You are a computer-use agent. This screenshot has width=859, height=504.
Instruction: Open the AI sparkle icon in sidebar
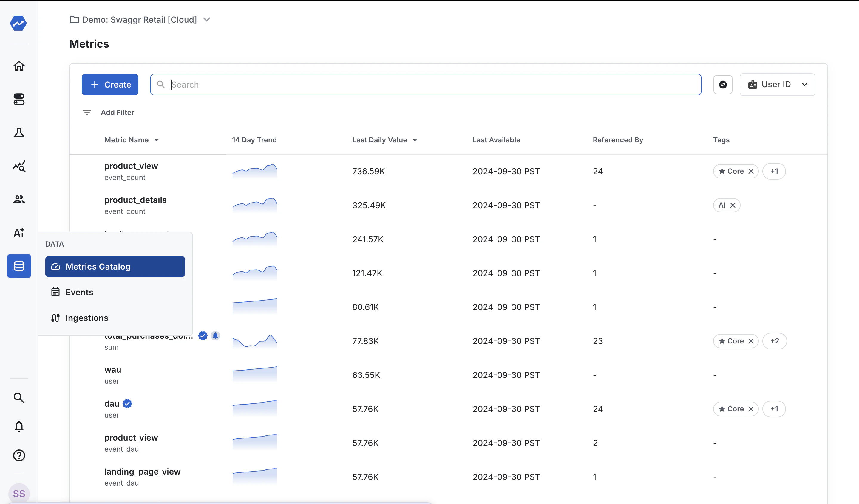click(19, 233)
